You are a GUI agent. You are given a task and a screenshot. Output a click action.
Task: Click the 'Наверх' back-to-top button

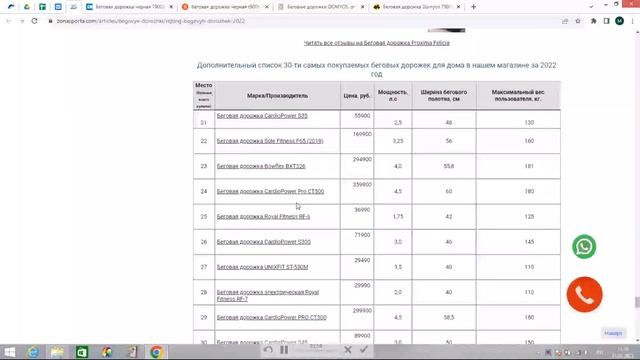(613, 333)
